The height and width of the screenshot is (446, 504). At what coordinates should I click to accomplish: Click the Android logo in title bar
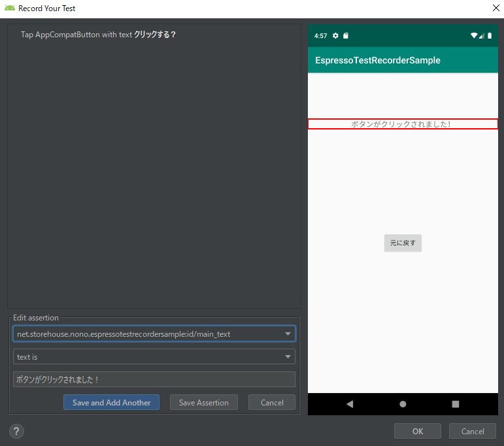coord(10,8)
